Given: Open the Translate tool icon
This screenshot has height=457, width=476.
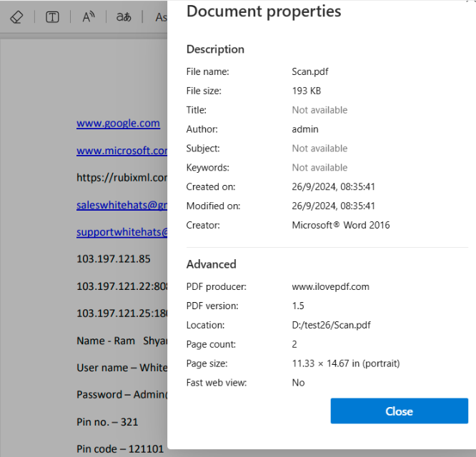Looking at the screenshot, I should pyautogui.click(x=124, y=17).
